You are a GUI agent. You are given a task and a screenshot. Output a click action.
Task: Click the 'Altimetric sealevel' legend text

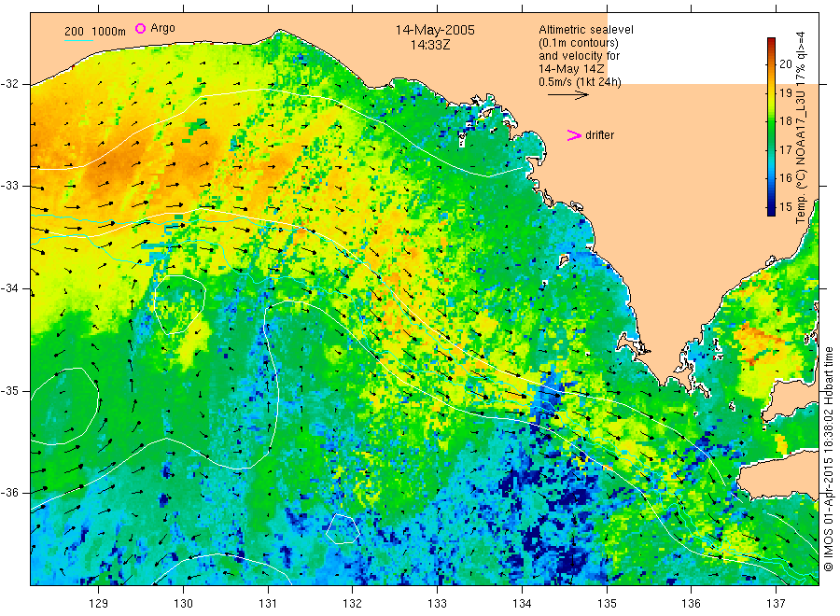tap(585, 30)
